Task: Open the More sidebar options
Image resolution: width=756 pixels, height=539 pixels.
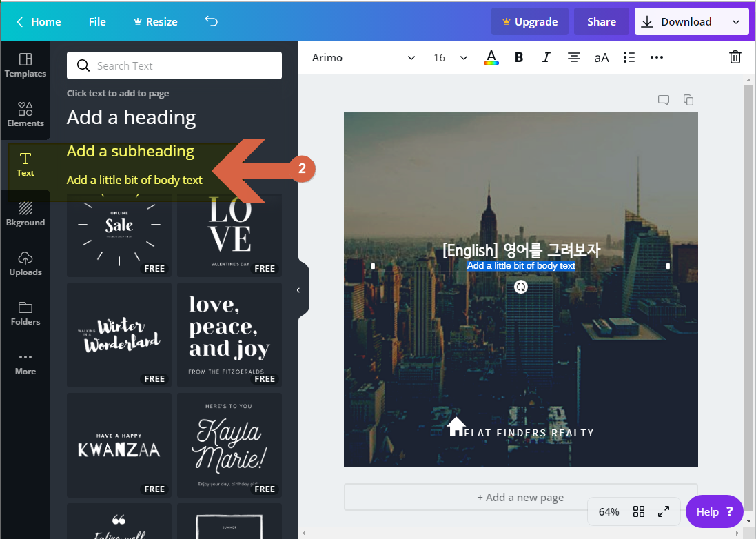Action: click(x=25, y=364)
